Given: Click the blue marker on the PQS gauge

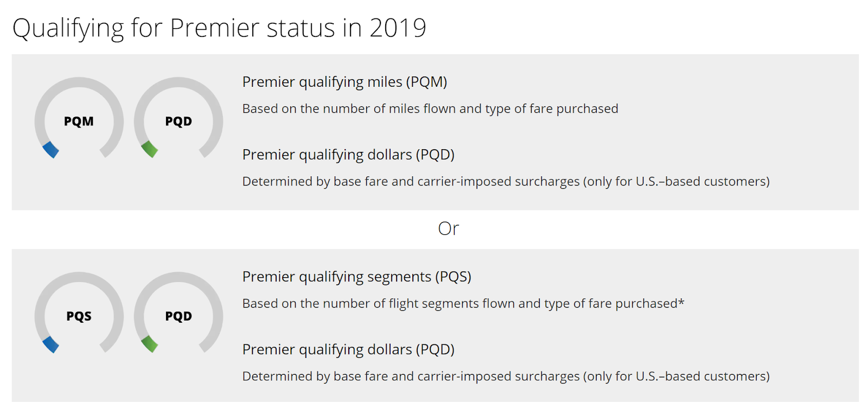Looking at the screenshot, I should point(50,345).
